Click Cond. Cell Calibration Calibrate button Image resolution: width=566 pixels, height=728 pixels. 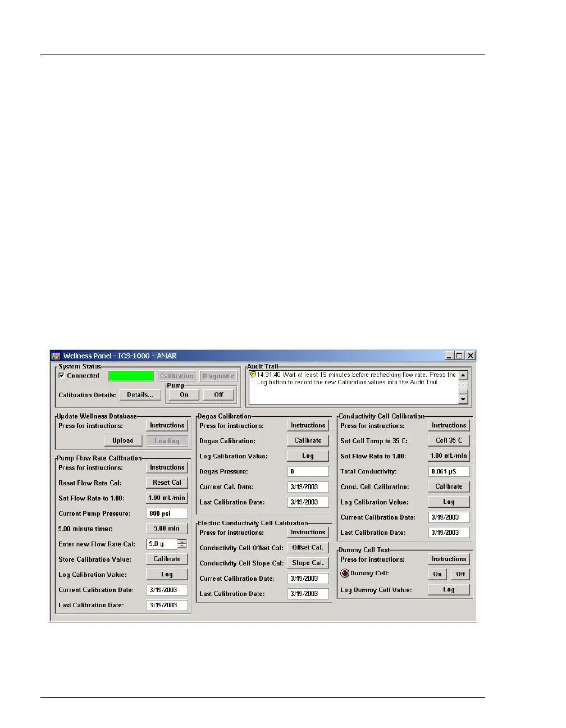point(449,486)
